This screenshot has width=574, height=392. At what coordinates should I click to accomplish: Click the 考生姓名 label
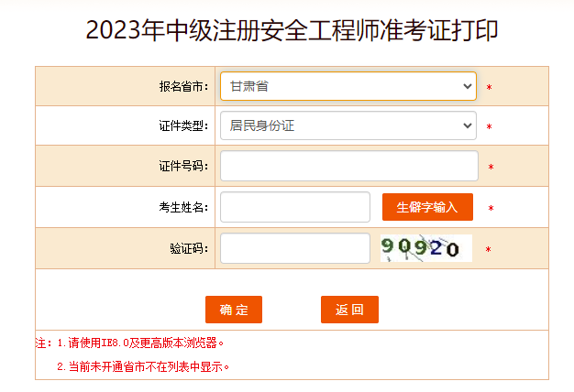[x=183, y=207]
